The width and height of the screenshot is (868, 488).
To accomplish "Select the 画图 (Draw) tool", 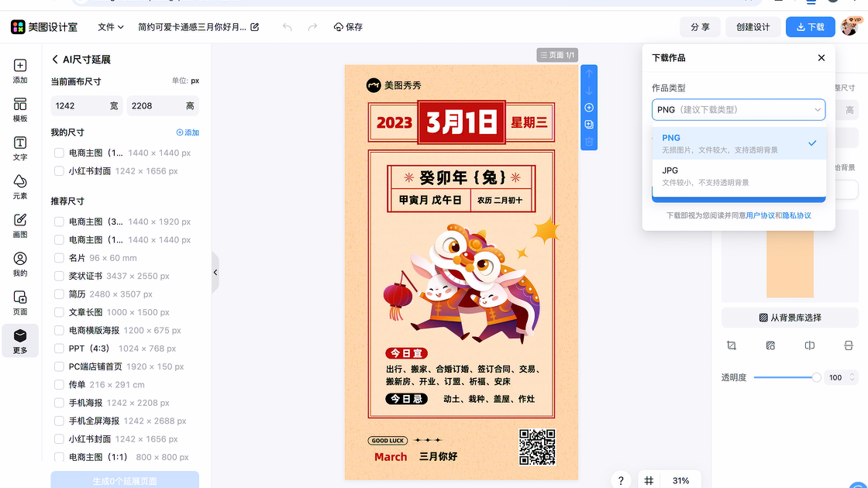I will pyautogui.click(x=20, y=225).
